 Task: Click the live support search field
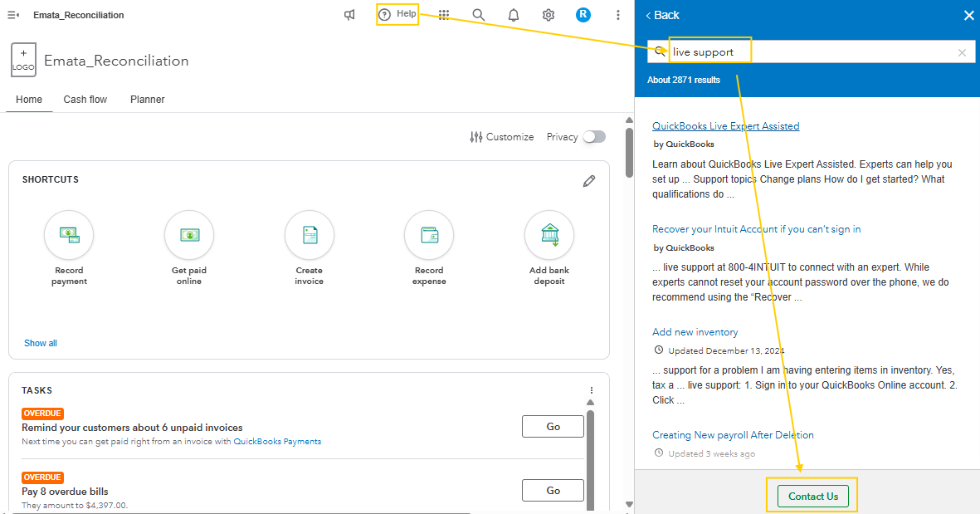[811, 52]
